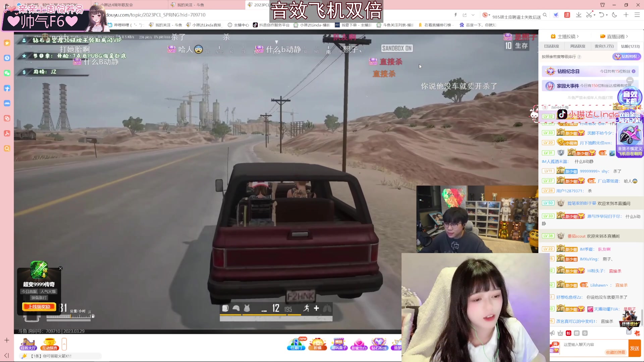Open 直播回看 section
The height and width of the screenshot is (362, 644).
[x=614, y=37]
